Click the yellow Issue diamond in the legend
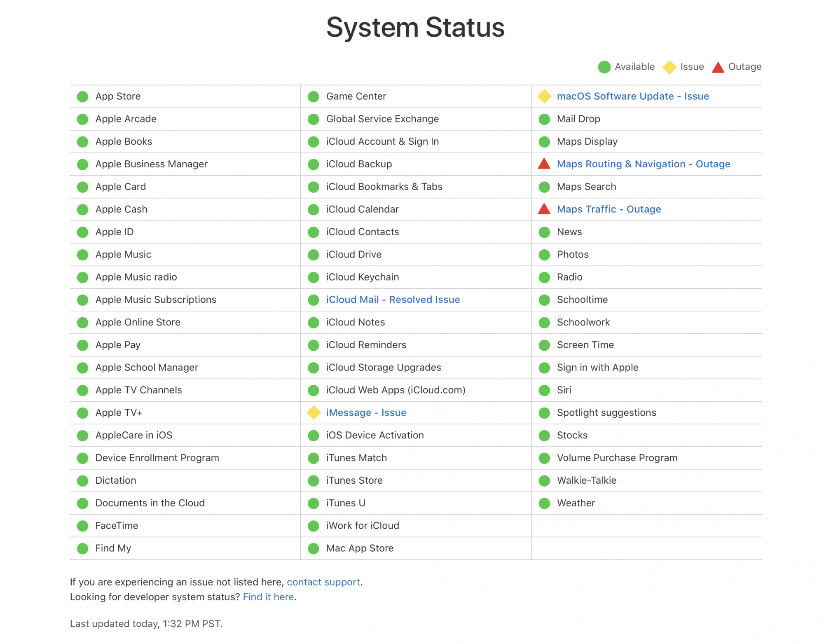Image resolution: width=824 pixels, height=644 pixels. [x=669, y=67]
